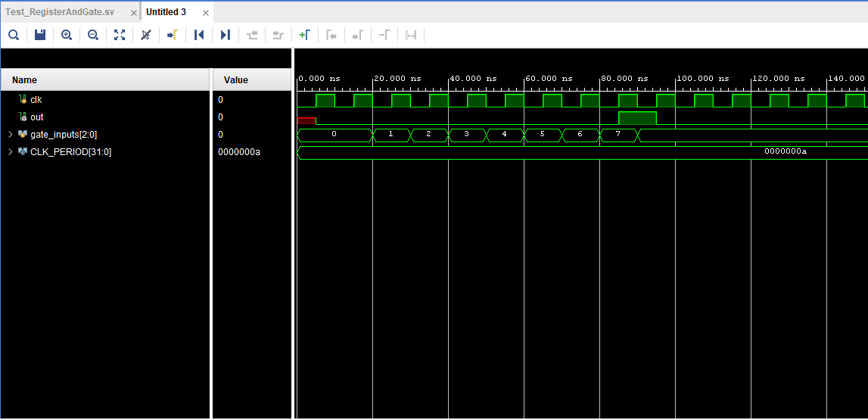Screen dimensions: 868x420
Task: Click the 0000000a value cell
Action: click(239, 151)
